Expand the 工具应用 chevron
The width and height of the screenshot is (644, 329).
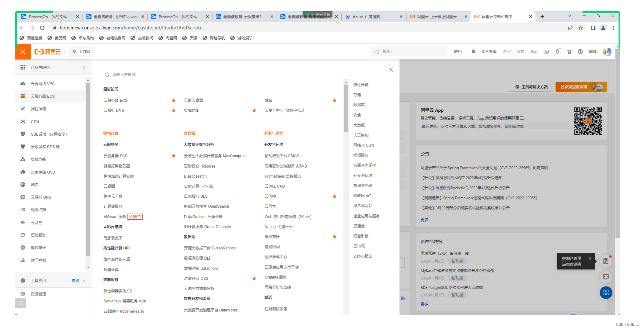pos(84,281)
